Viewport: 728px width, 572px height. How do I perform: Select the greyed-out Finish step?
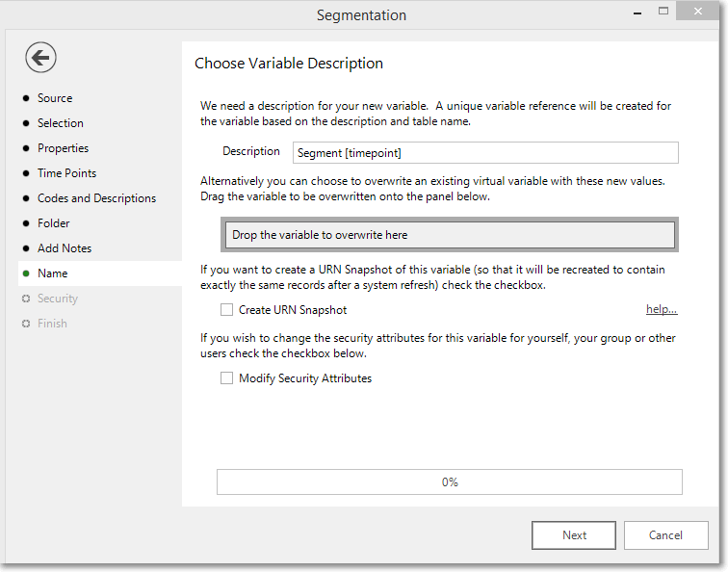(52, 324)
